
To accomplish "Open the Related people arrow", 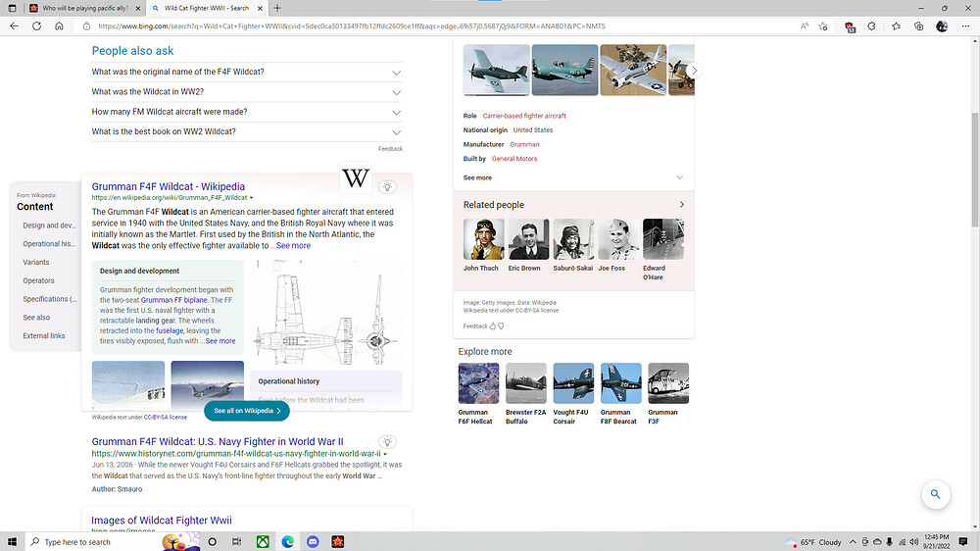I will (x=681, y=205).
